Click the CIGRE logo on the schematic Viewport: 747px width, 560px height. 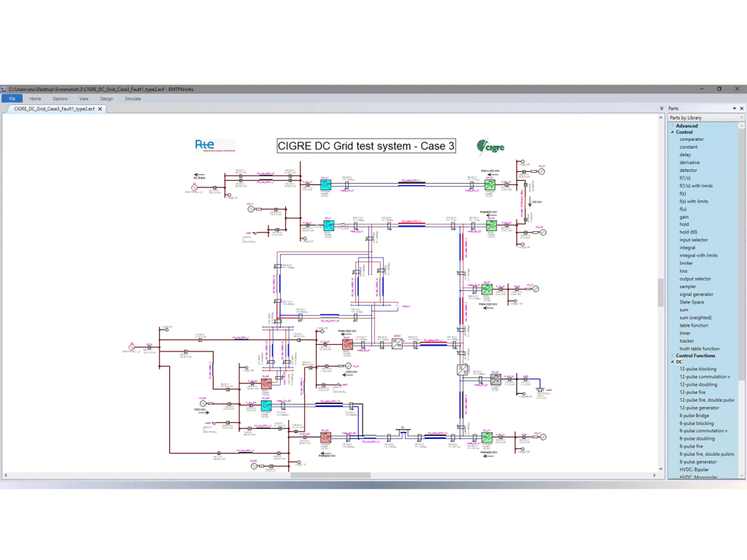(490, 147)
